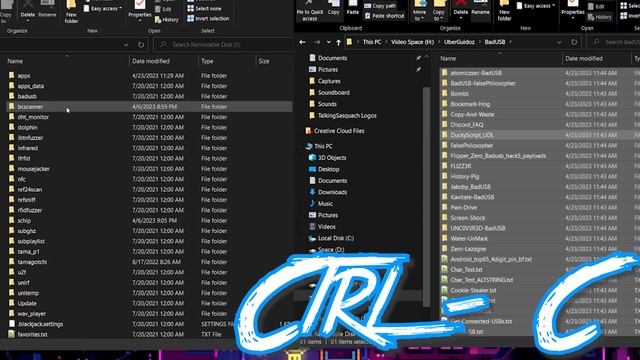
Task: Click Search BadUSB field
Action: tap(613, 42)
